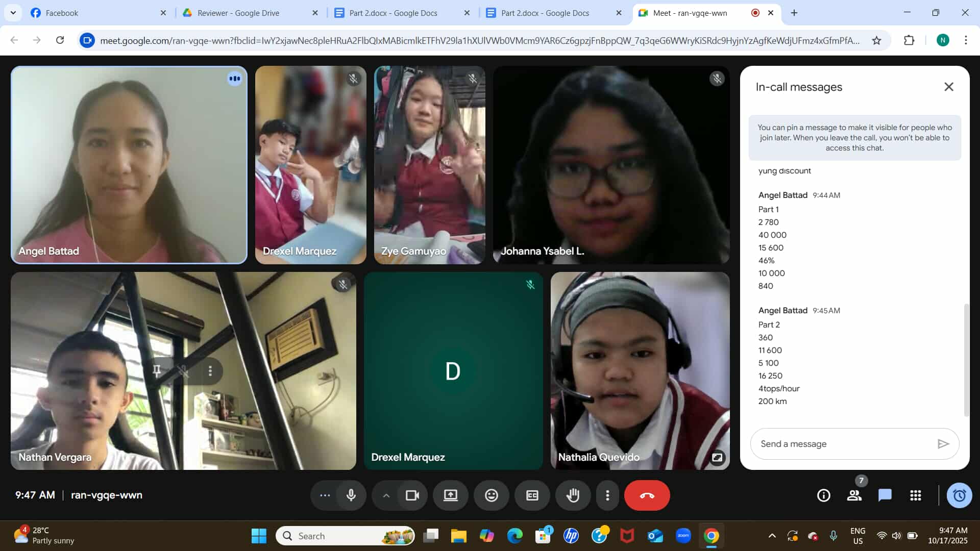The width and height of the screenshot is (980, 551).
Task: Open Meeting details info icon
Action: click(823, 495)
